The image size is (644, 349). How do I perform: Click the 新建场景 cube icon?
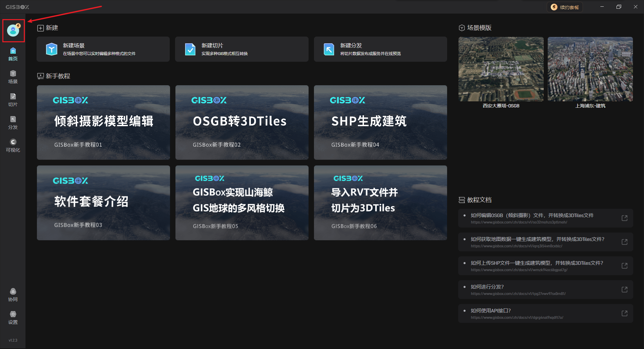pyautogui.click(x=52, y=49)
